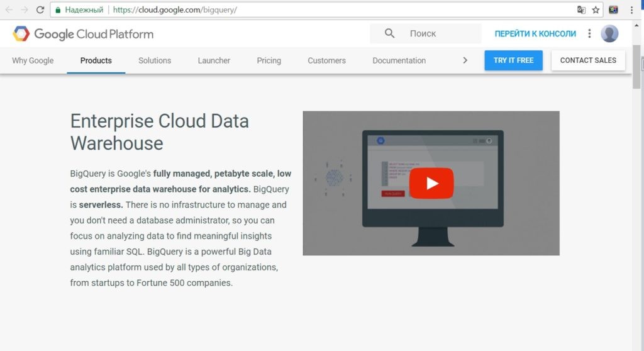Click the scrollbar up arrow
The height and width of the screenshot is (351, 644).
pyautogui.click(x=636, y=25)
